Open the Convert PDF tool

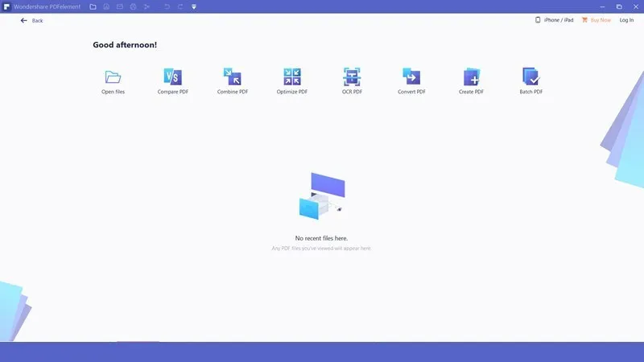coord(411,77)
